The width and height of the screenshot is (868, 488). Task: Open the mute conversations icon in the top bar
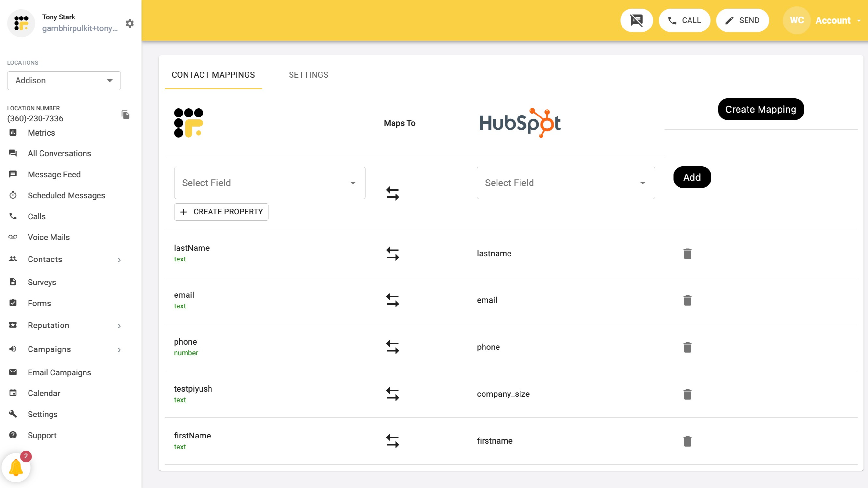click(x=636, y=20)
